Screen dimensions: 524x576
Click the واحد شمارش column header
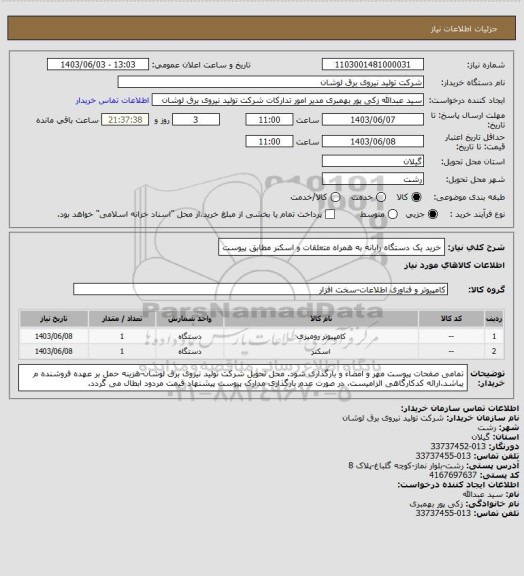(190, 318)
